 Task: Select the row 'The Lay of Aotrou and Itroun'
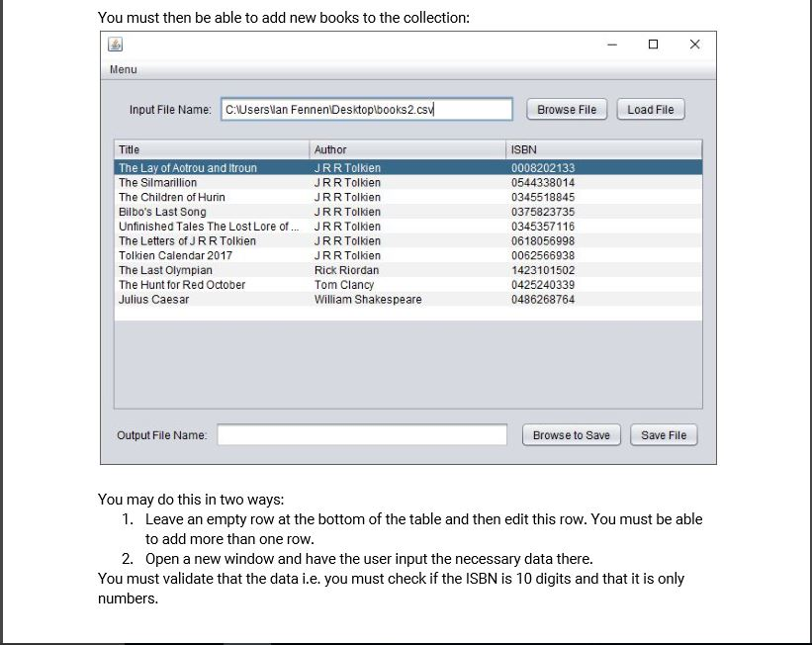point(408,168)
